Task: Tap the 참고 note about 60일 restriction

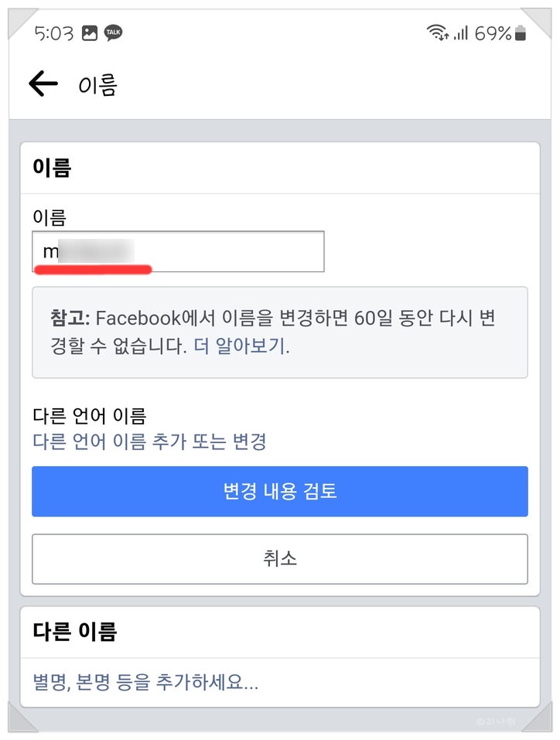Action: 278,332
